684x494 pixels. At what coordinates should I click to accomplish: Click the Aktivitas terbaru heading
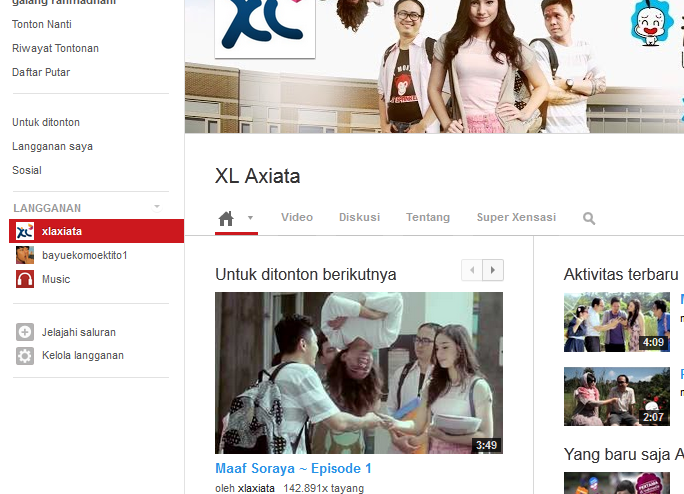[621, 274]
